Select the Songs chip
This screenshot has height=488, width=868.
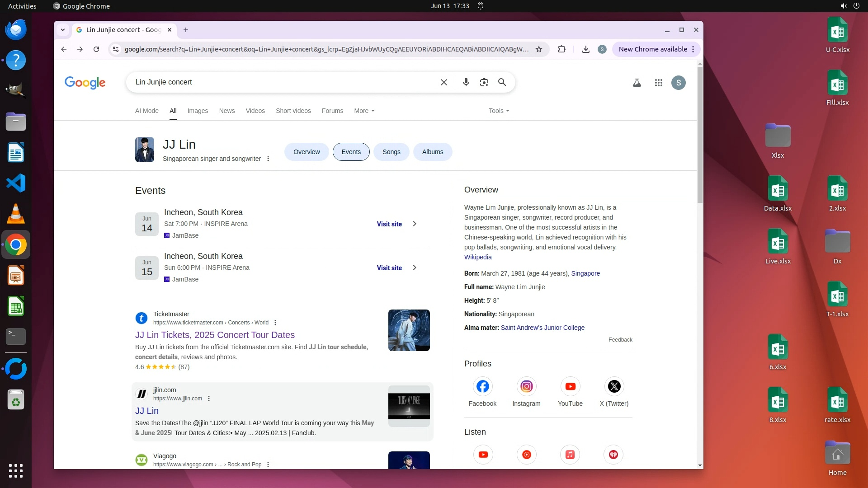pyautogui.click(x=391, y=152)
